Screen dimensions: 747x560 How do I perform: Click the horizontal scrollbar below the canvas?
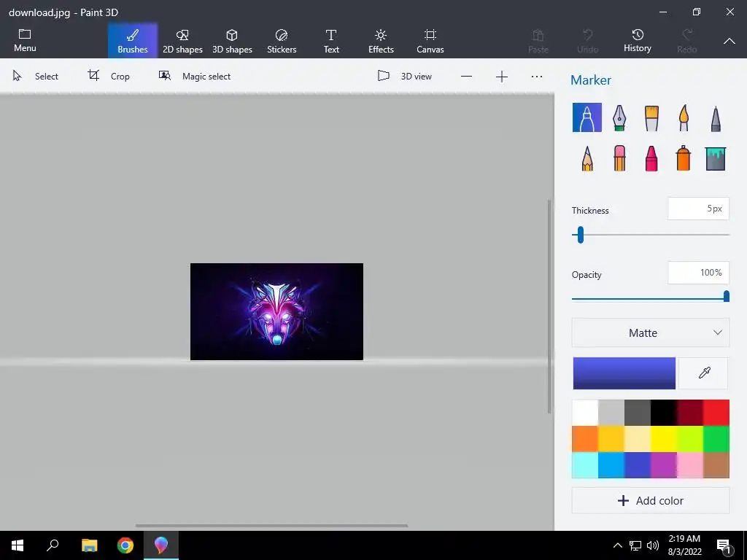271,526
